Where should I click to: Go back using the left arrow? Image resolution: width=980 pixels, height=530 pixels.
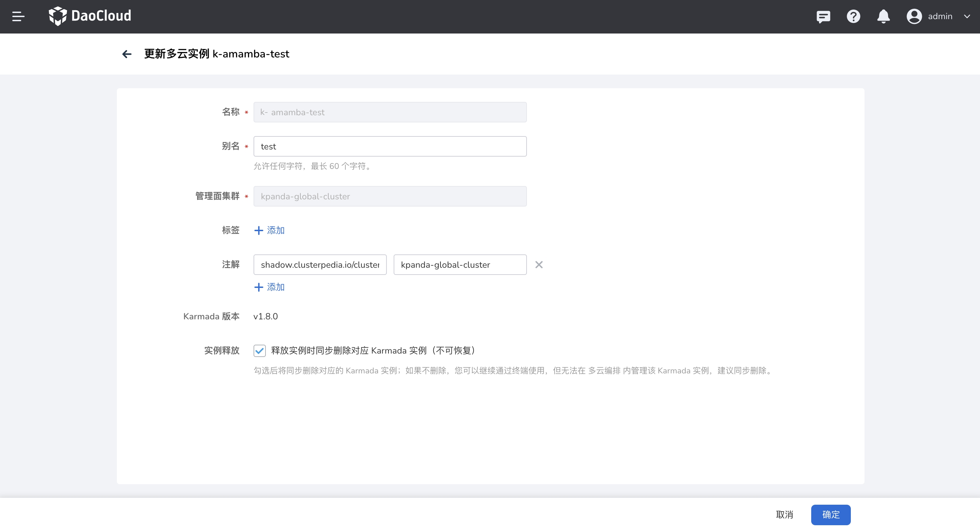tap(127, 54)
